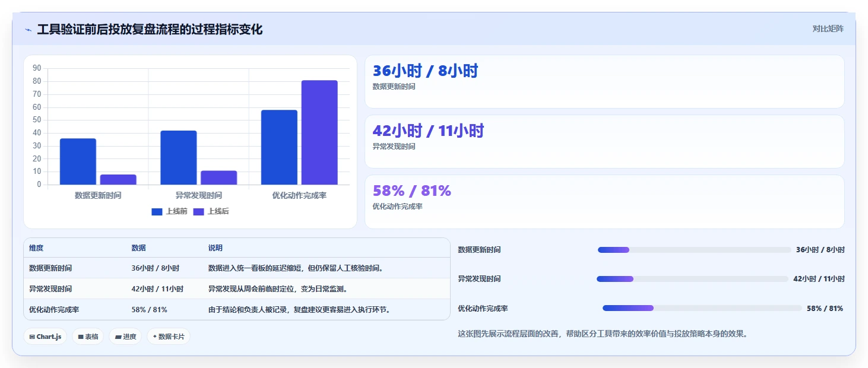Click the panel title 工具验证前后投放复盘流程
The image size is (868, 368).
(150, 30)
